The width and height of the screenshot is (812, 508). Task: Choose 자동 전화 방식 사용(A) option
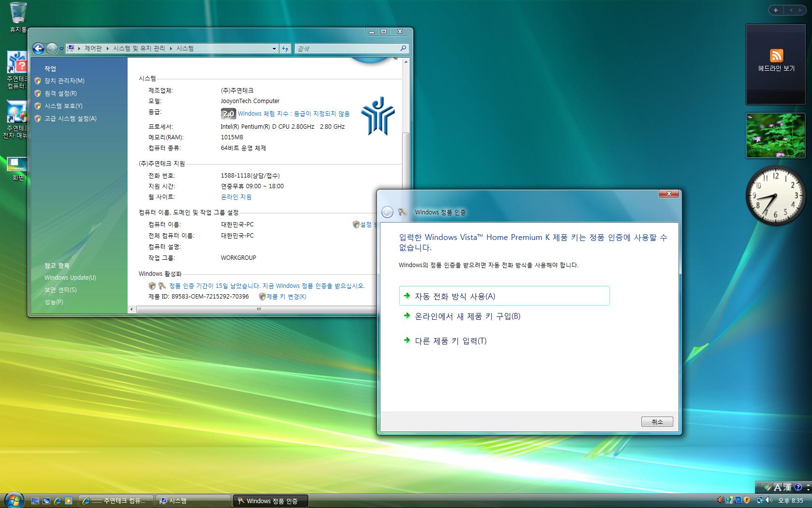tap(504, 296)
